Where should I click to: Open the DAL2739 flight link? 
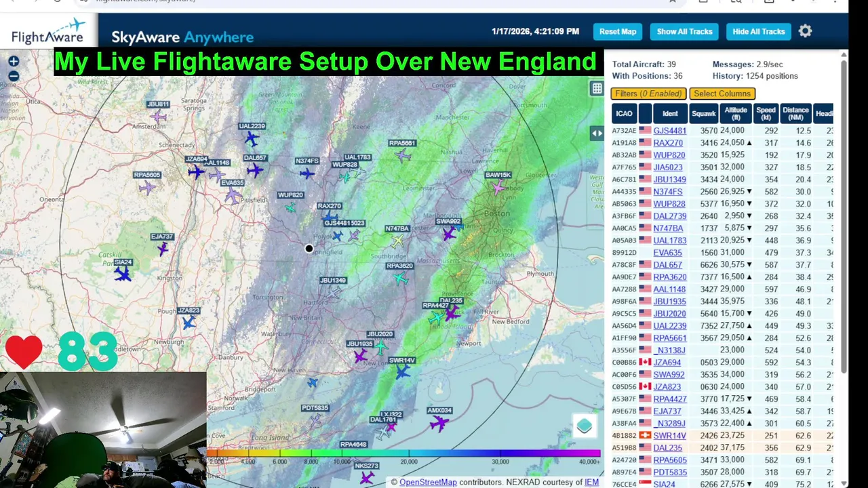click(x=670, y=216)
